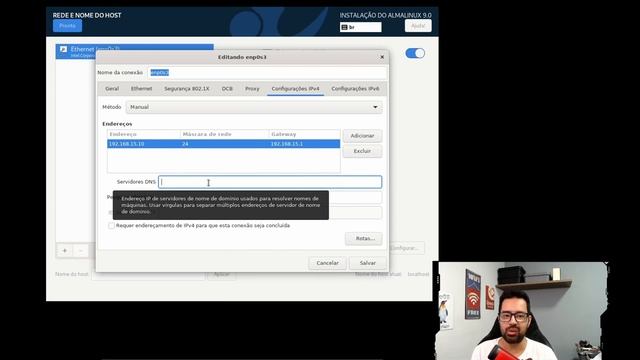640x360 pixels.
Task: Switch to the Geral tab
Action: point(112,89)
